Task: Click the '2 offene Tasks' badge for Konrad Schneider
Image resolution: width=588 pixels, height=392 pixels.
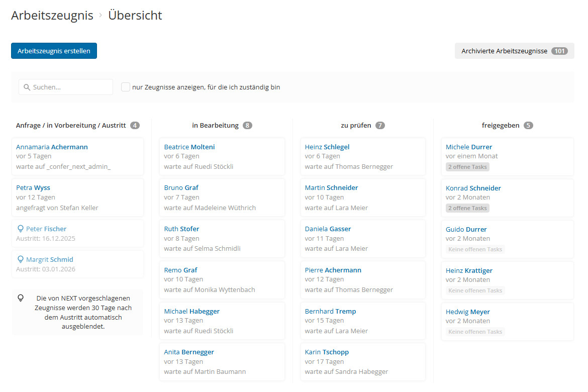Action: [467, 208]
